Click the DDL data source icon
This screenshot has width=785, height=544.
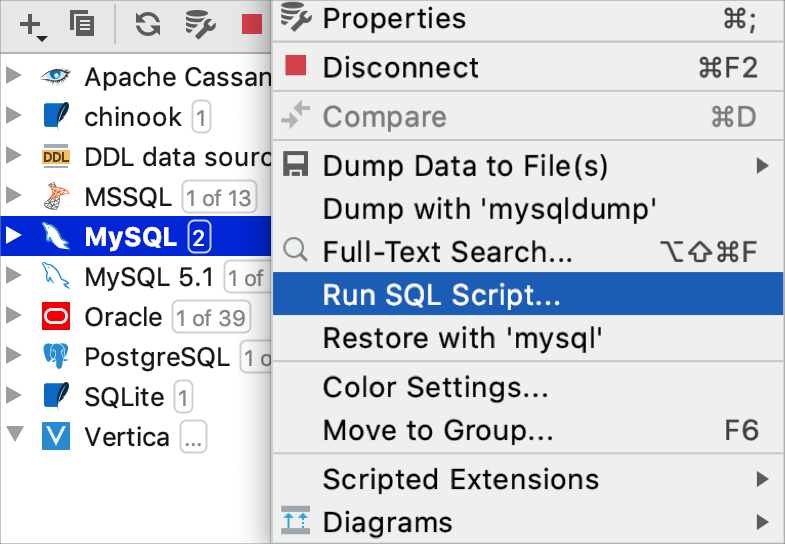[56, 157]
